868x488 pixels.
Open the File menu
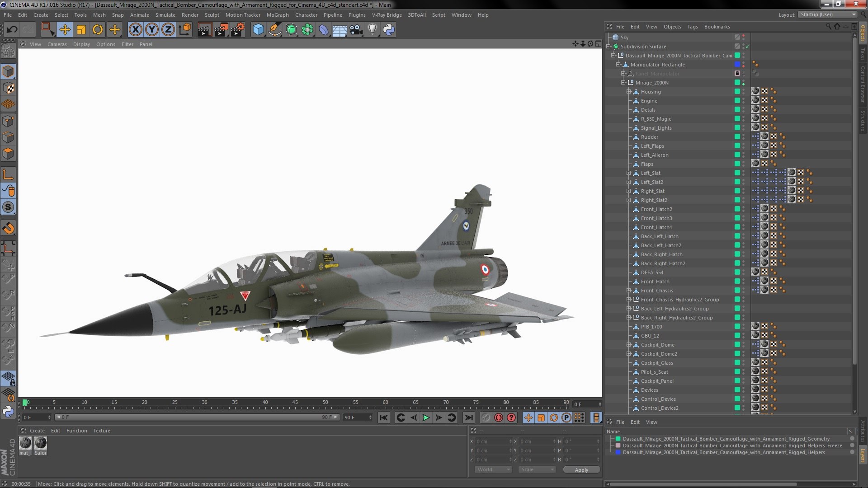(x=8, y=15)
